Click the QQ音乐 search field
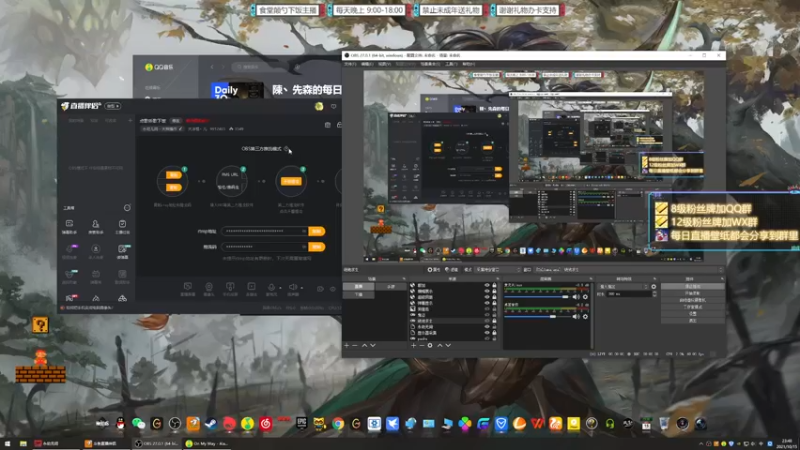Screen dimensions: 800x450 262,67
